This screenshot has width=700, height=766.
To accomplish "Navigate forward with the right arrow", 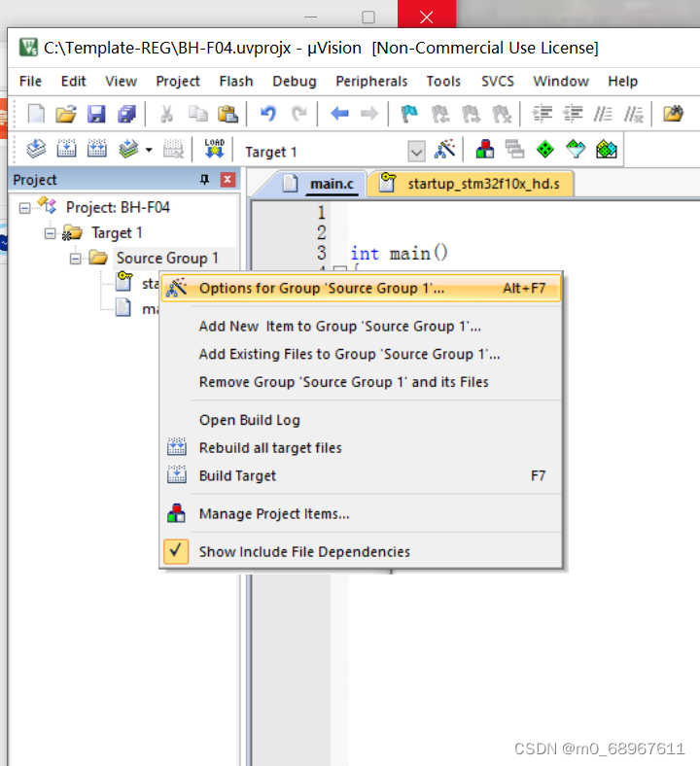I will (369, 114).
